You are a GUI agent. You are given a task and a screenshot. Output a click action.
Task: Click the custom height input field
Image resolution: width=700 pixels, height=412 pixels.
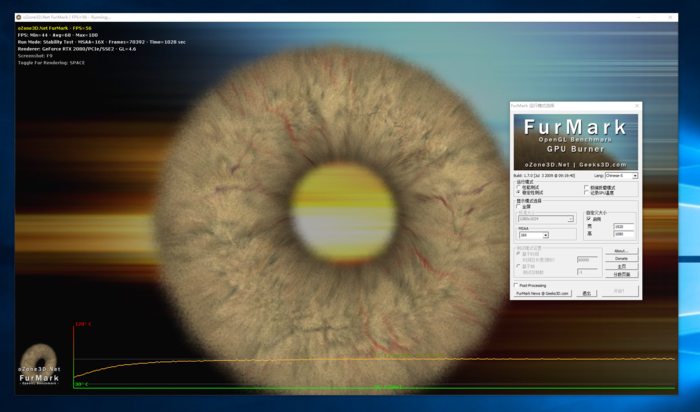[x=624, y=234]
